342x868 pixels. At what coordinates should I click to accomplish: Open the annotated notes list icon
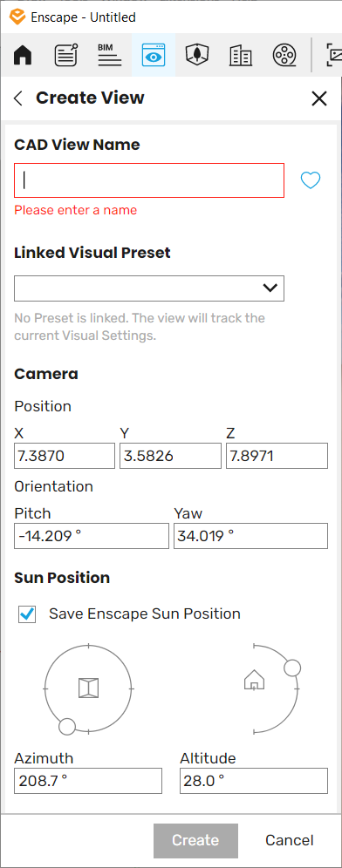(66, 56)
